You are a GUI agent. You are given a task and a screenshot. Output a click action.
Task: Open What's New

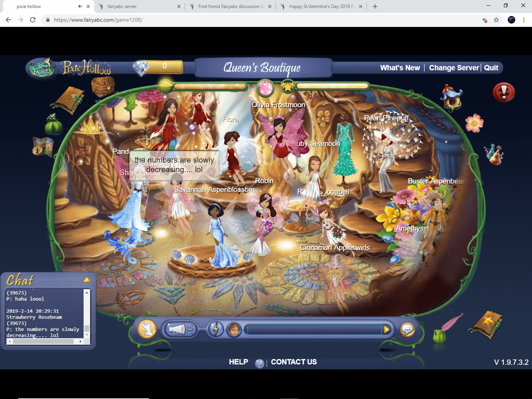400,68
